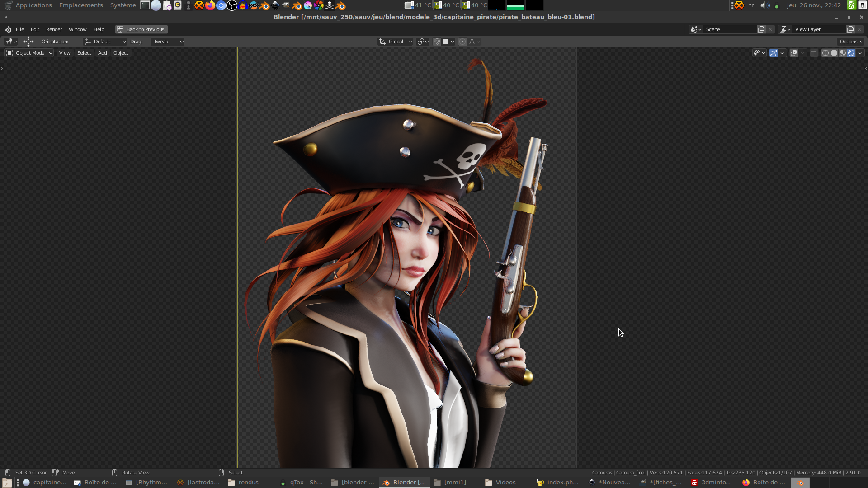Click the Back to Previous screen icon

[120, 29]
